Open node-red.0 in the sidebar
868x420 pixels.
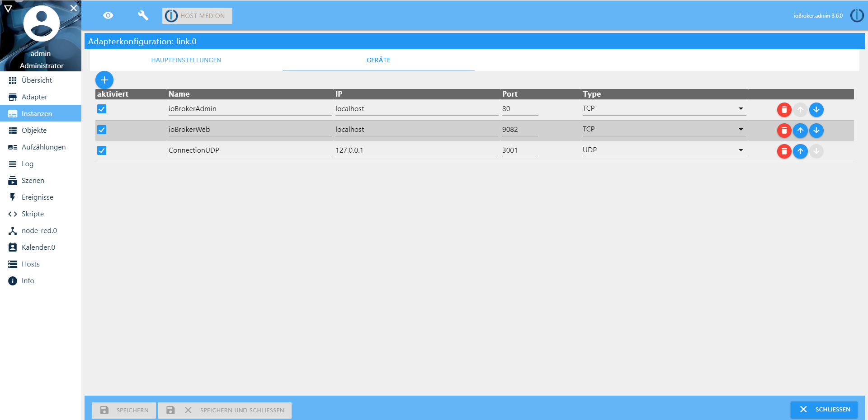pyautogui.click(x=41, y=231)
